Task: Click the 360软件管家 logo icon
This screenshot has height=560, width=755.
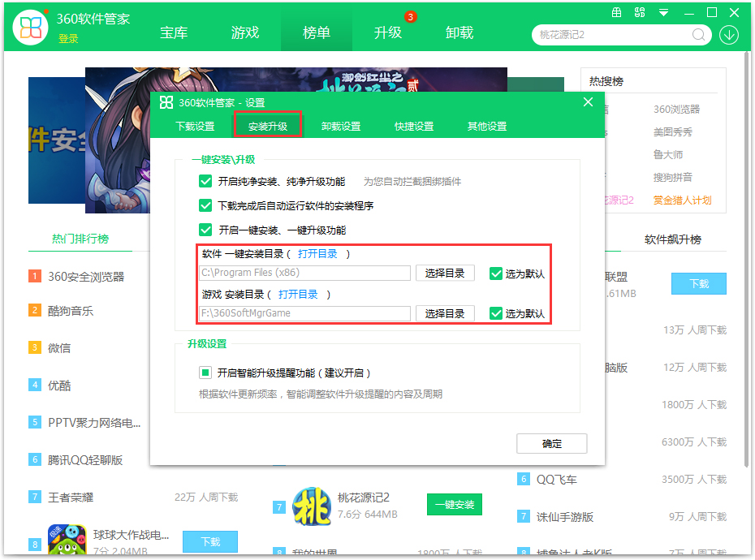Action: tap(31, 28)
